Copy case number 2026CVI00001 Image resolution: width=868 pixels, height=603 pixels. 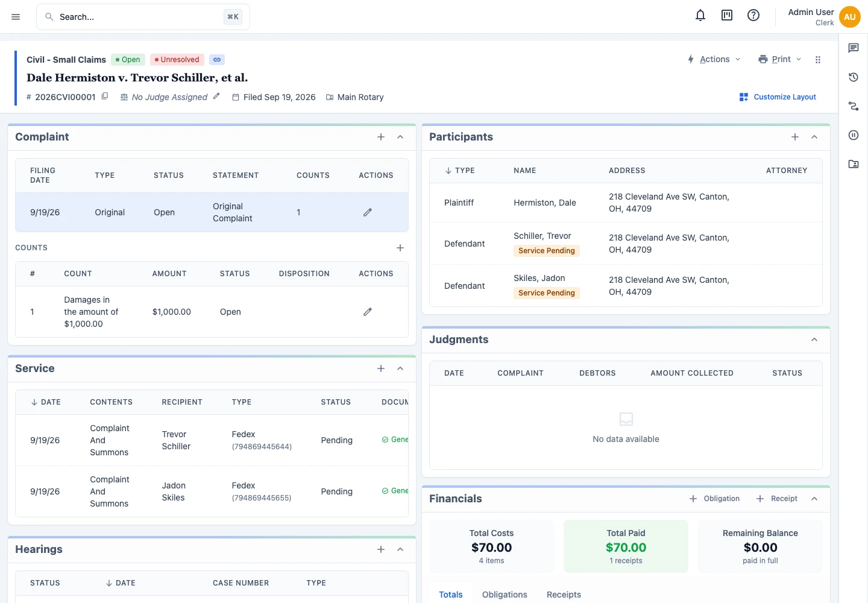tap(105, 96)
